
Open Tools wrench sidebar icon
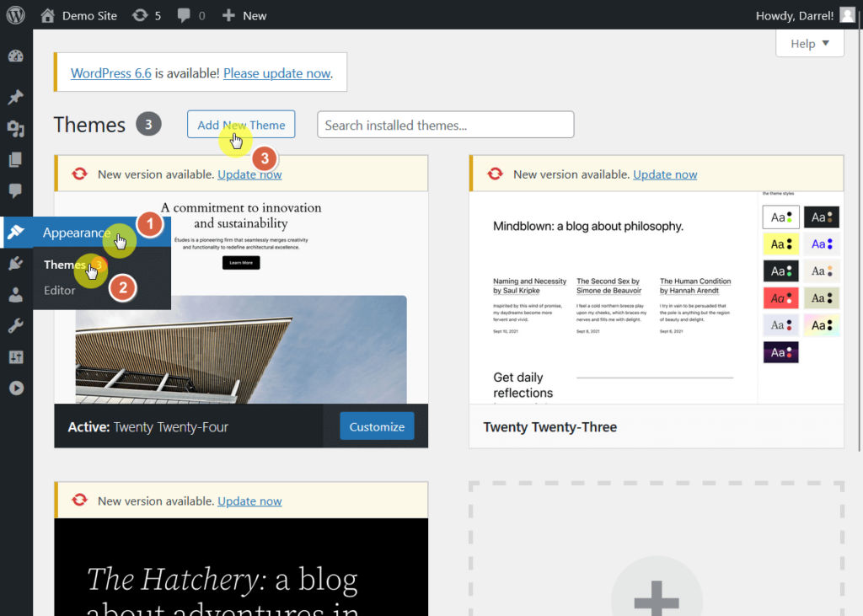16,326
